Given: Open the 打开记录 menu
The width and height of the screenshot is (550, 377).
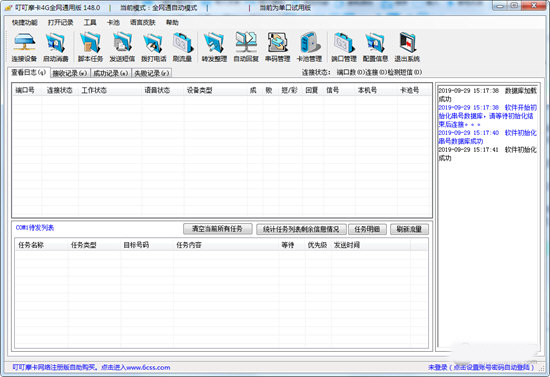Looking at the screenshot, I should (60, 22).
